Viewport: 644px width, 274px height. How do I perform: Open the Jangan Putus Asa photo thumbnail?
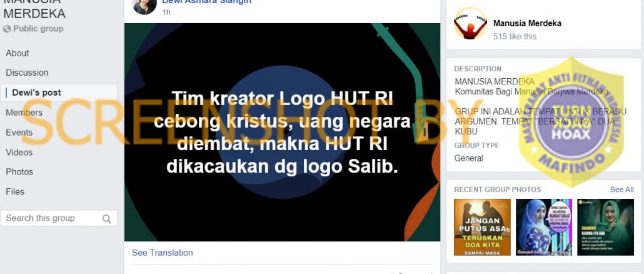482,227
